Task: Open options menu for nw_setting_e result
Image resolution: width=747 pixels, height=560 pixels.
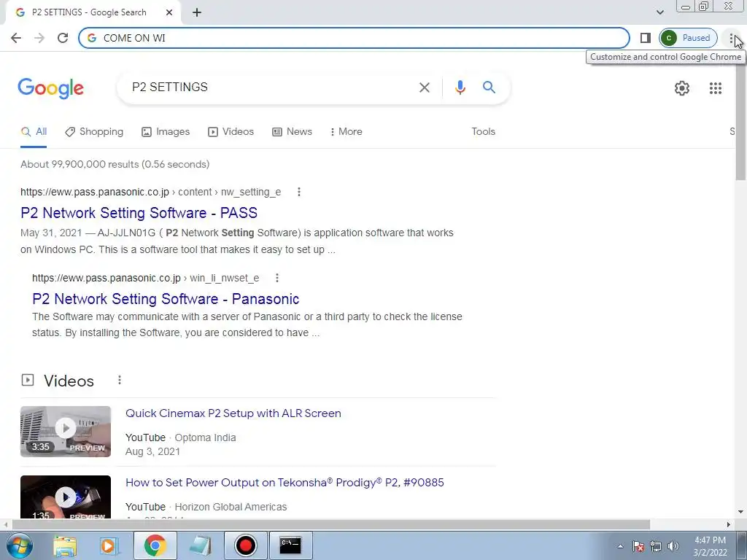Action: click(x=298, y=192)
